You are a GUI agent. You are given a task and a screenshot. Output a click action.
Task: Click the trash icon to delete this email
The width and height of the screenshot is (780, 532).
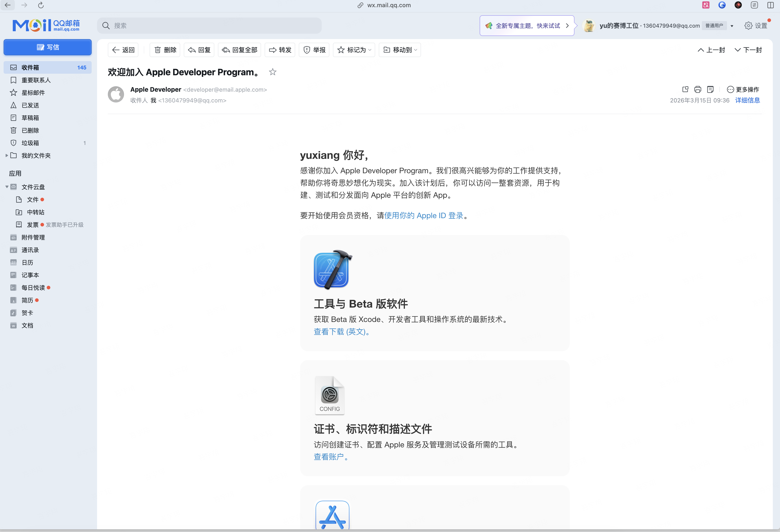tap(158, 50)
